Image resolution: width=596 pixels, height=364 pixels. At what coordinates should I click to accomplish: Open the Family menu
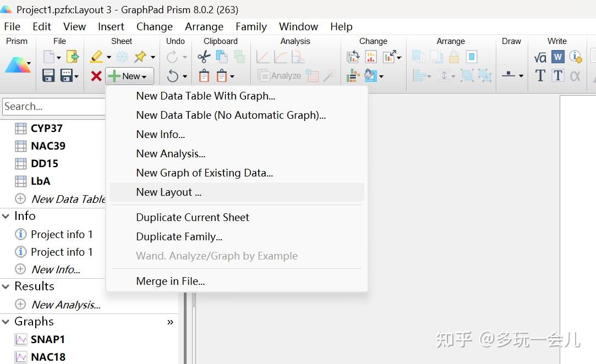point(251,26)
